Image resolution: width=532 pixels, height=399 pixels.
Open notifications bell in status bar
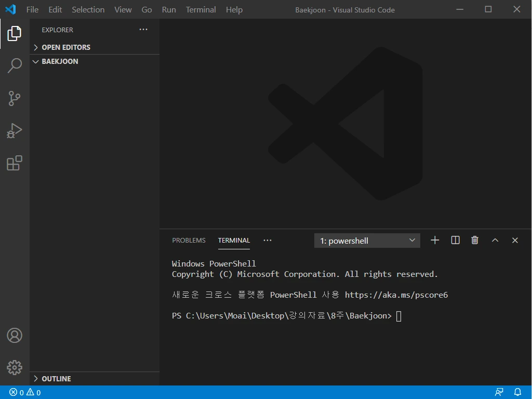(x=517, y=392)
